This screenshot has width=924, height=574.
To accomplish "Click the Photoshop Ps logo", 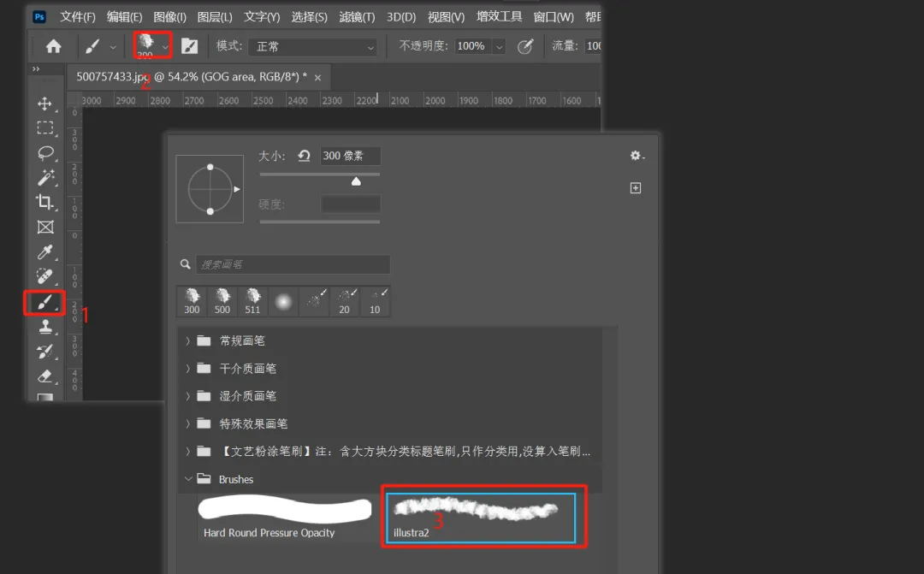I will (x=39, y=16).
